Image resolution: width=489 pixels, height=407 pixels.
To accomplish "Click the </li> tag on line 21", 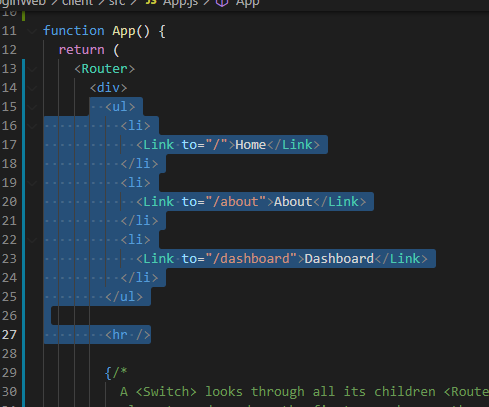I will tap(139, 221).
